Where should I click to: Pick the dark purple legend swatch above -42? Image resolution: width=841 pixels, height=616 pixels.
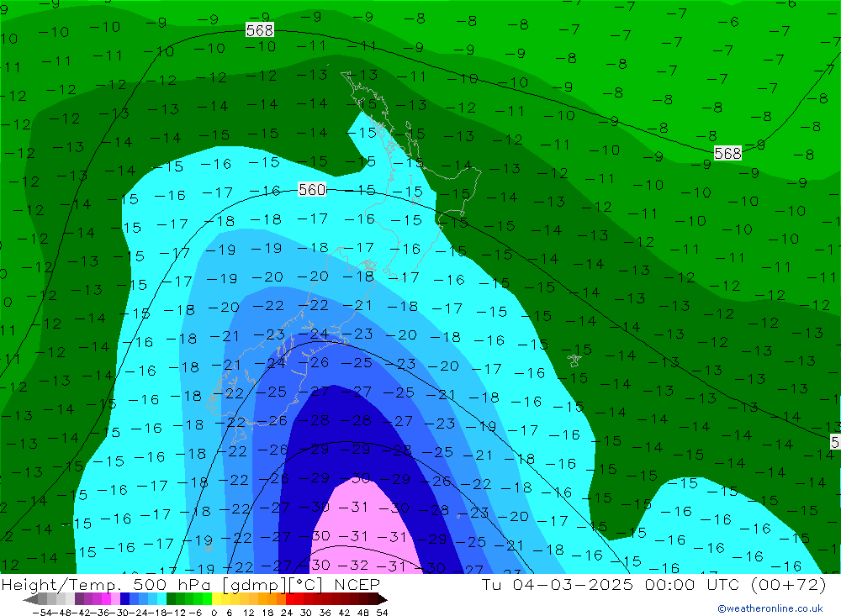79,599
